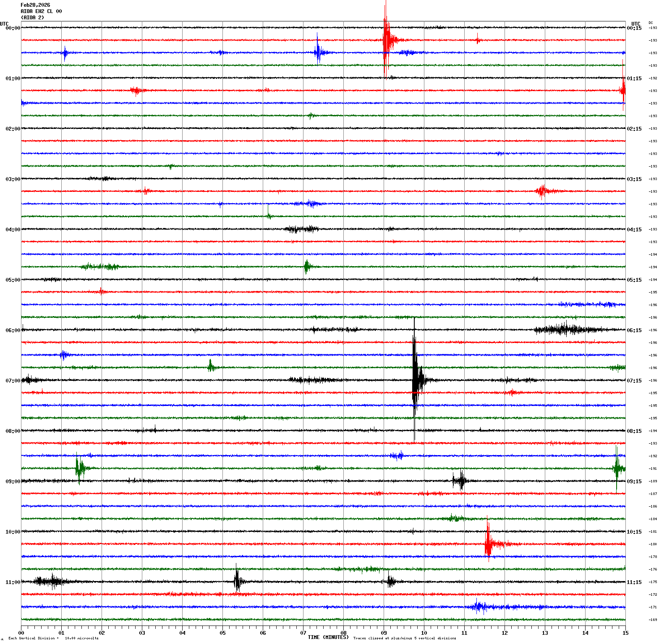Select the red event on the 10:15 trace

(x=488, y=544)
